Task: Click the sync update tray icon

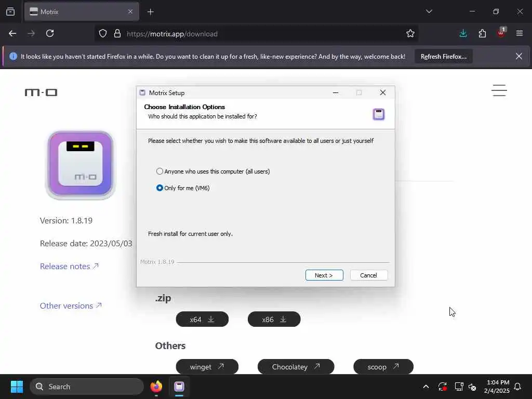Action: [443, 387]
